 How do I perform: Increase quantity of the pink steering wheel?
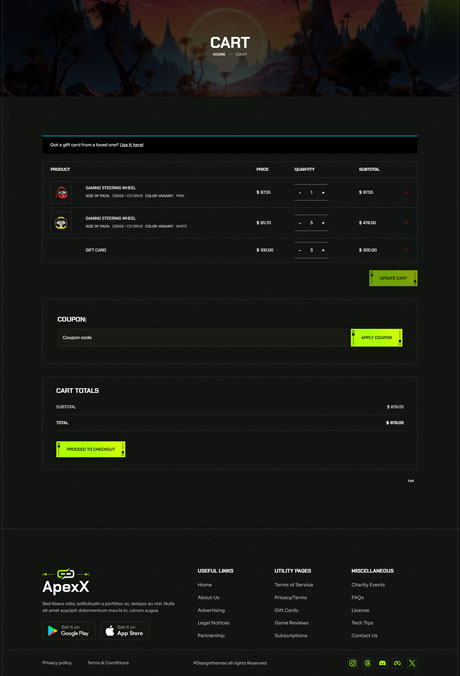pyautogui.click(x=323, y=193)
